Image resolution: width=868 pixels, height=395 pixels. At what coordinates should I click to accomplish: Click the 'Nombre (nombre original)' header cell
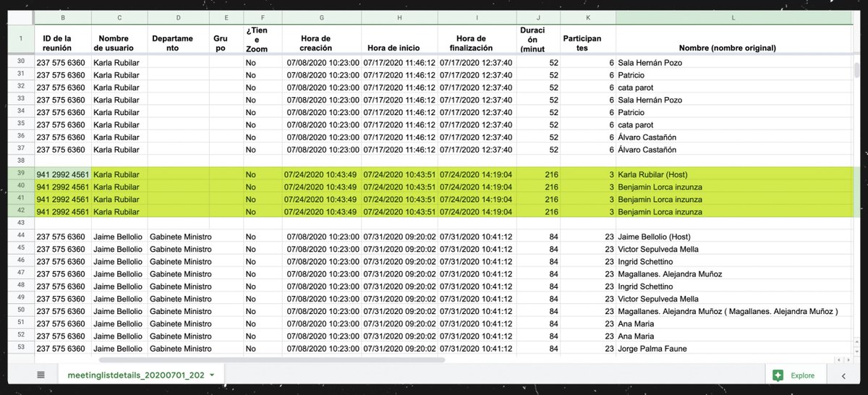pyautogui.click(x=733, y=39)
